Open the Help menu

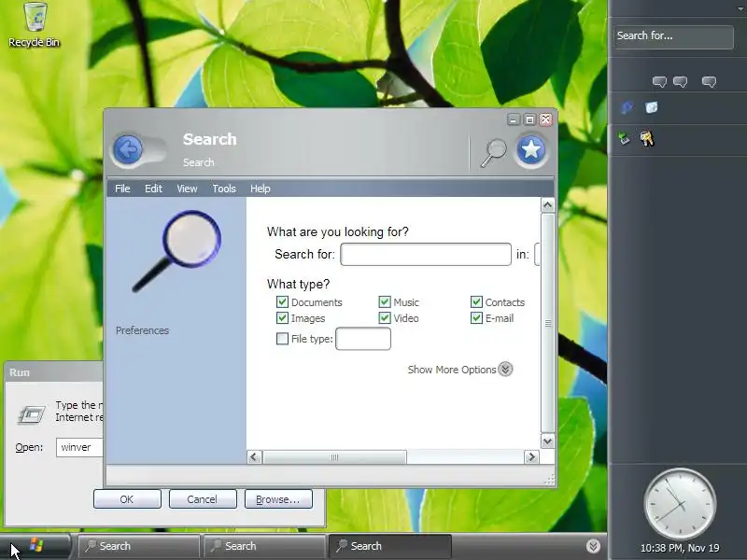pyautogui.click(x=261, y=189)
